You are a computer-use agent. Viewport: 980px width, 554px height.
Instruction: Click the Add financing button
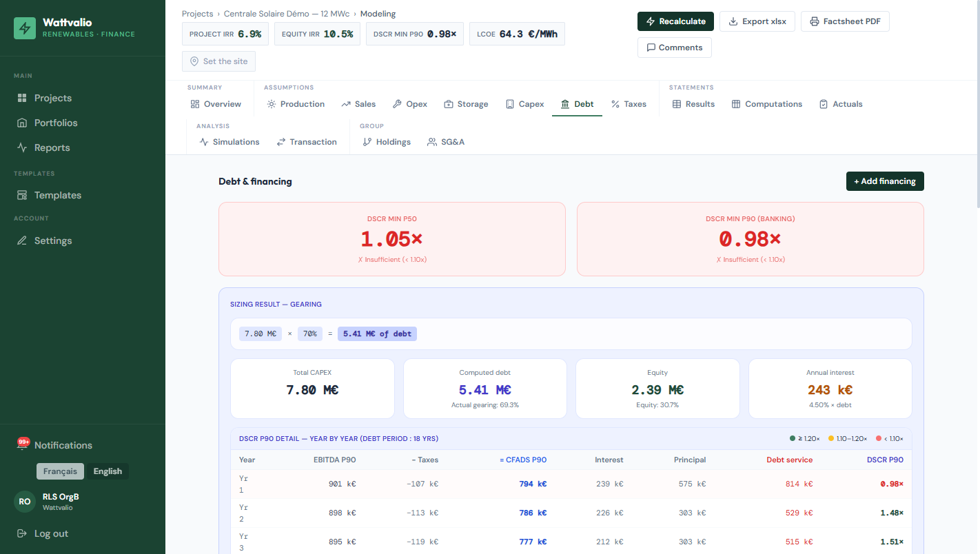click(x=885, y=181)
